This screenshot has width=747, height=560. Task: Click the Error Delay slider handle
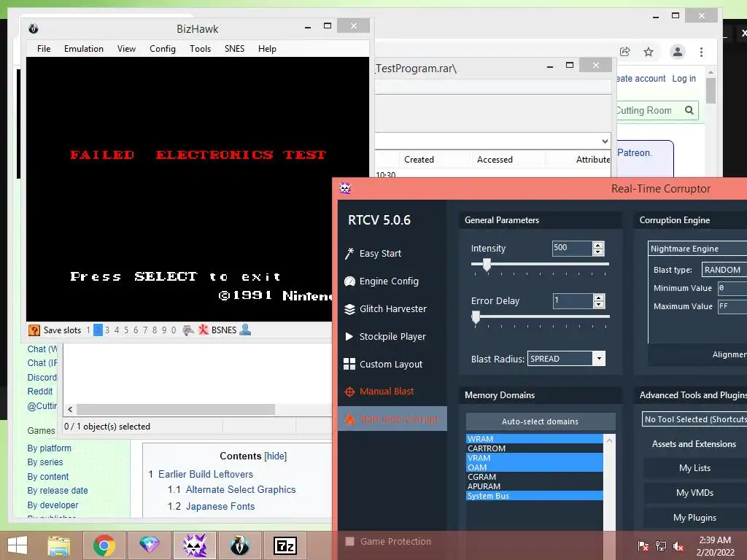click(476, 317)
